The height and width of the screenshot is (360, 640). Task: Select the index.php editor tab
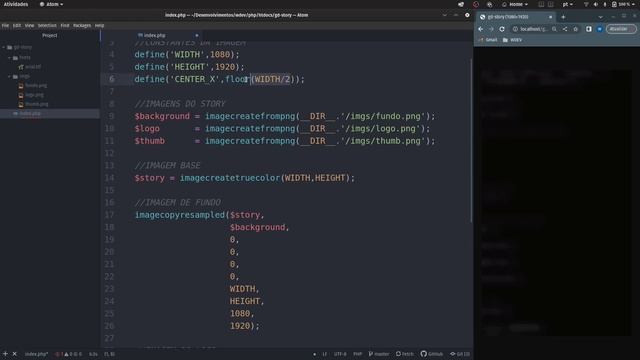click(152, 36)
